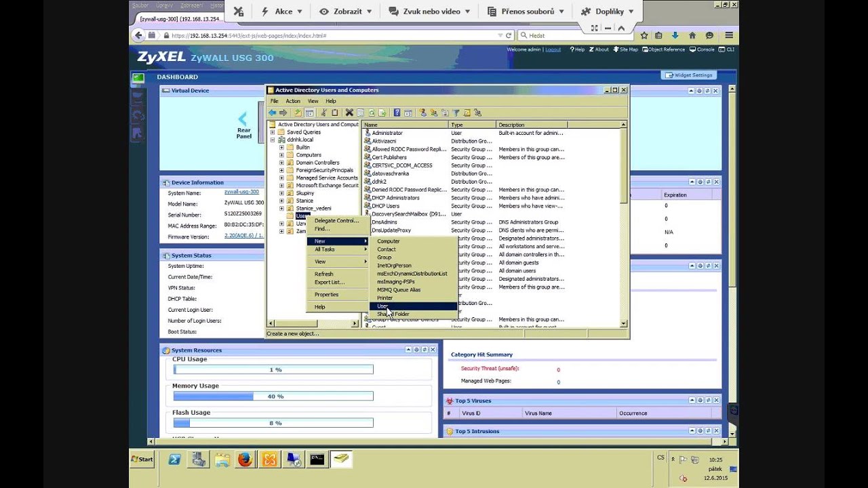The height and width of the screenshot is (488, 868).
Task: Choose Export List in context menu
Action: (337, 282)
